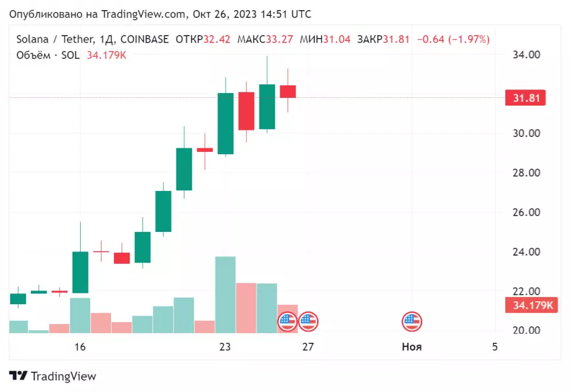
Task: Select the tall green candle on 23
Action: point(226,123)
